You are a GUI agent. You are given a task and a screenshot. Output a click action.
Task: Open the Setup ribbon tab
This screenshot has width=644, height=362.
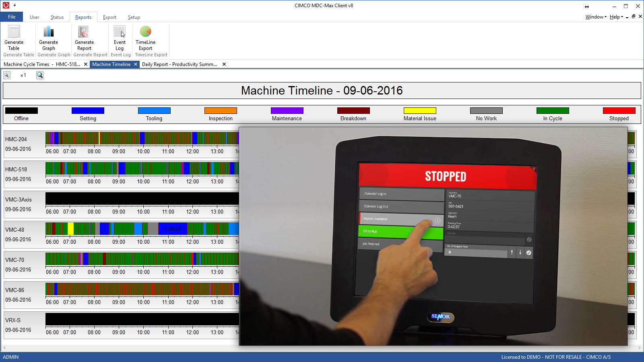134,17
